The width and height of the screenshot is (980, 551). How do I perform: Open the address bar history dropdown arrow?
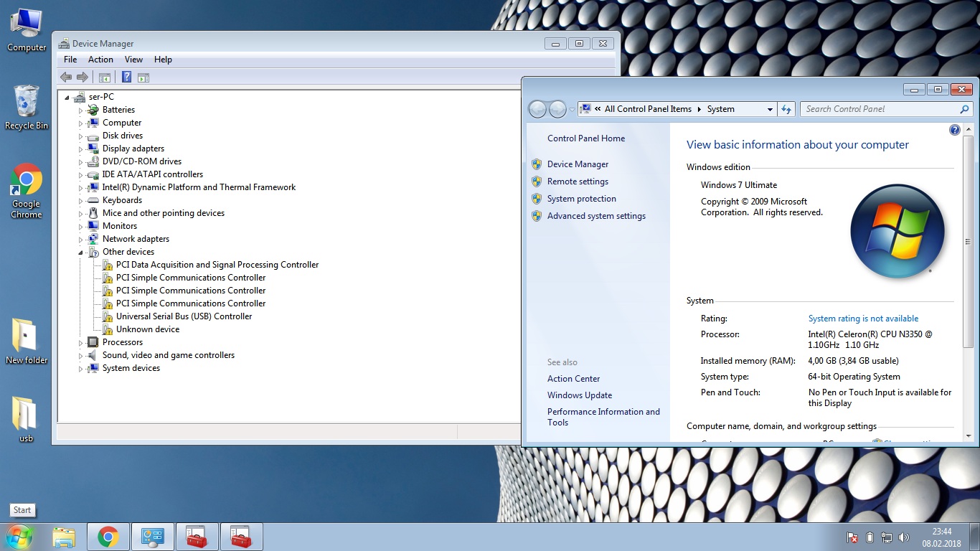click(x=770, y=110)
